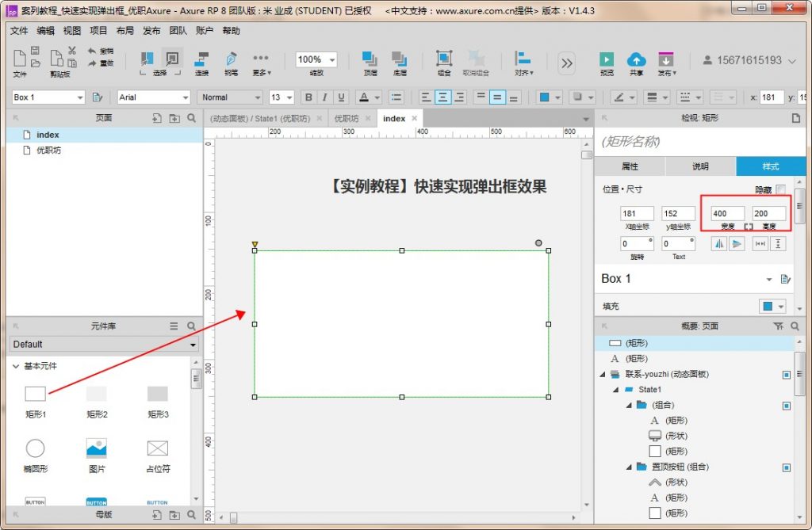
Task: Switch to the 属性 tab
Action: tap(630, 166)
